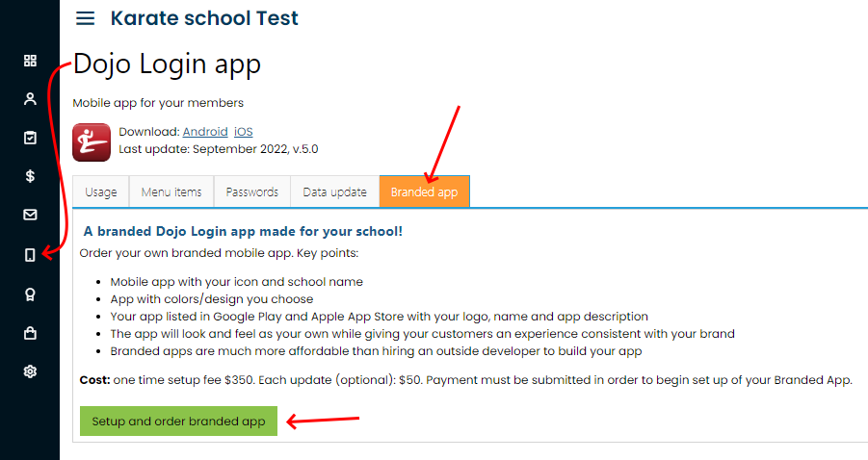This screenshot has height=460, width=868.
Task: Switch to the Menu items tab
Action: tap(171, 192)
